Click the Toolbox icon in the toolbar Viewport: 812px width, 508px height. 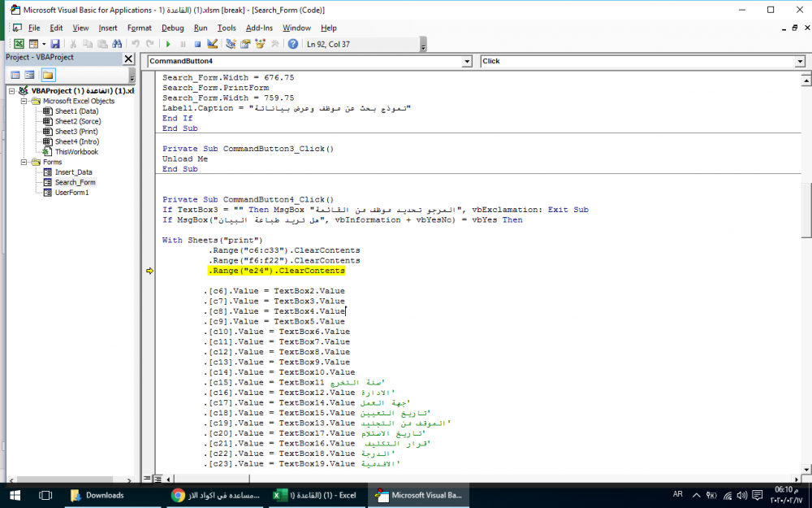click(275, 44)
